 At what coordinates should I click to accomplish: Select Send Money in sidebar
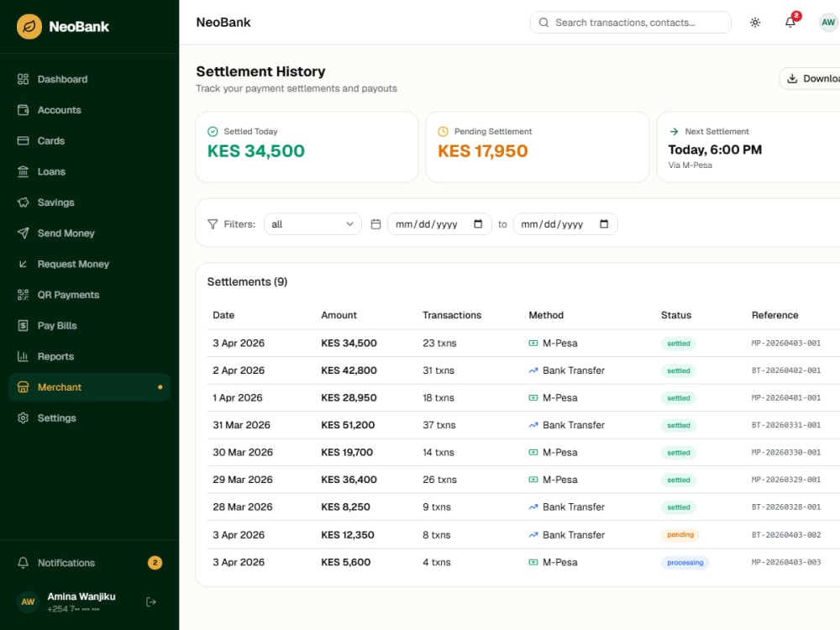click(90, 233)
